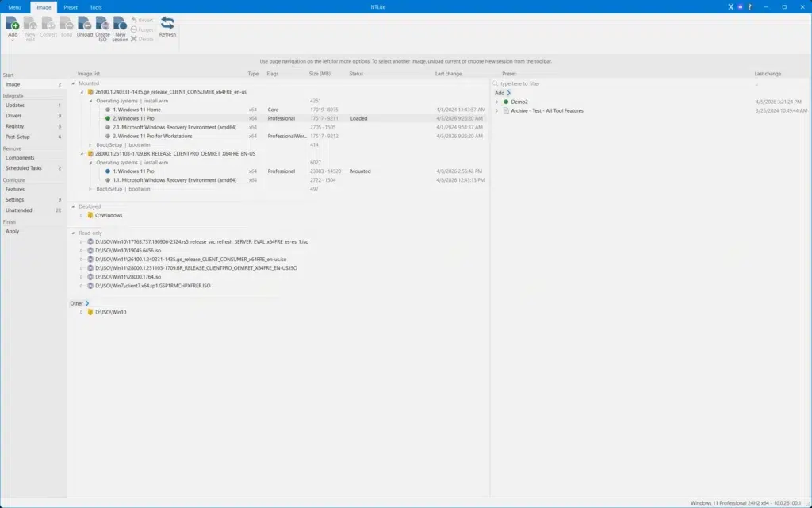Expand the Demo2 preset entry

(496, 102)
